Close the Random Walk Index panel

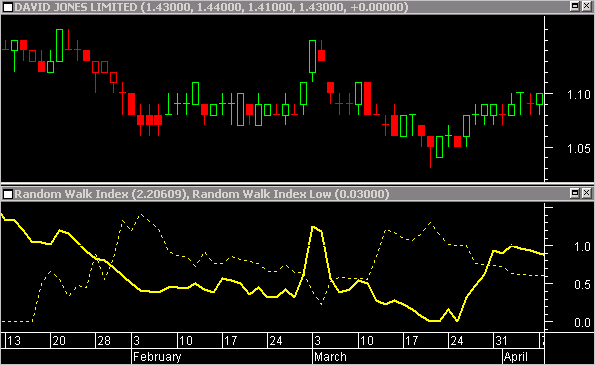click(586, 194)
